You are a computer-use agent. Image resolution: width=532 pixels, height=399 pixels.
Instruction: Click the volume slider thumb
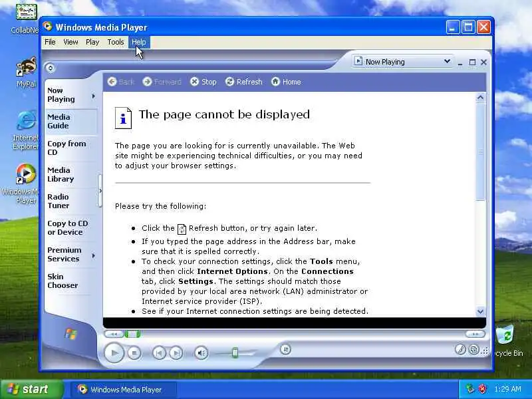235,353
